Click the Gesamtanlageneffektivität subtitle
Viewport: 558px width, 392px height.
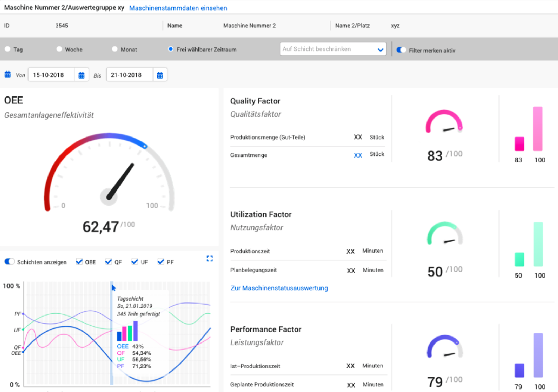click(49, 115)
